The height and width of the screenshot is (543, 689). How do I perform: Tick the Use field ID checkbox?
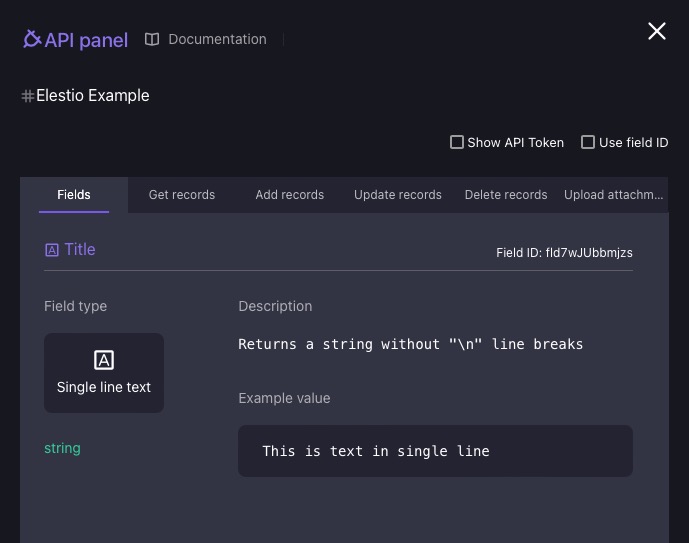point(587,142)
